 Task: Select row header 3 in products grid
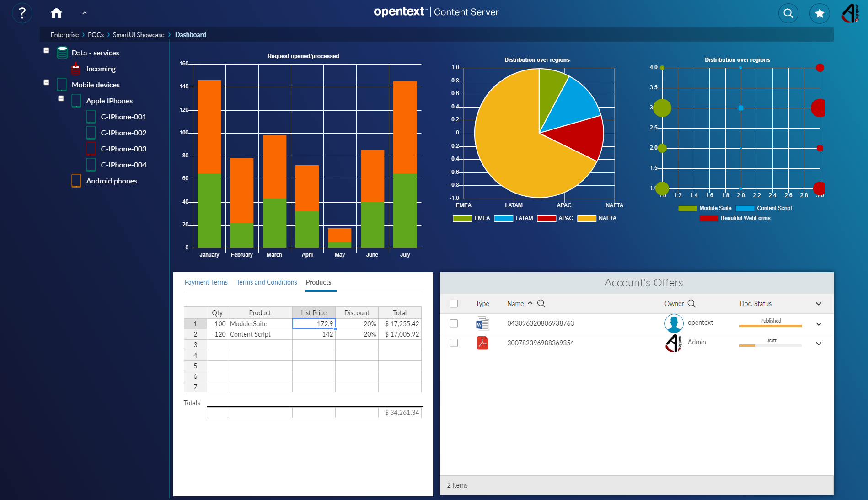[x=195, y=345]
